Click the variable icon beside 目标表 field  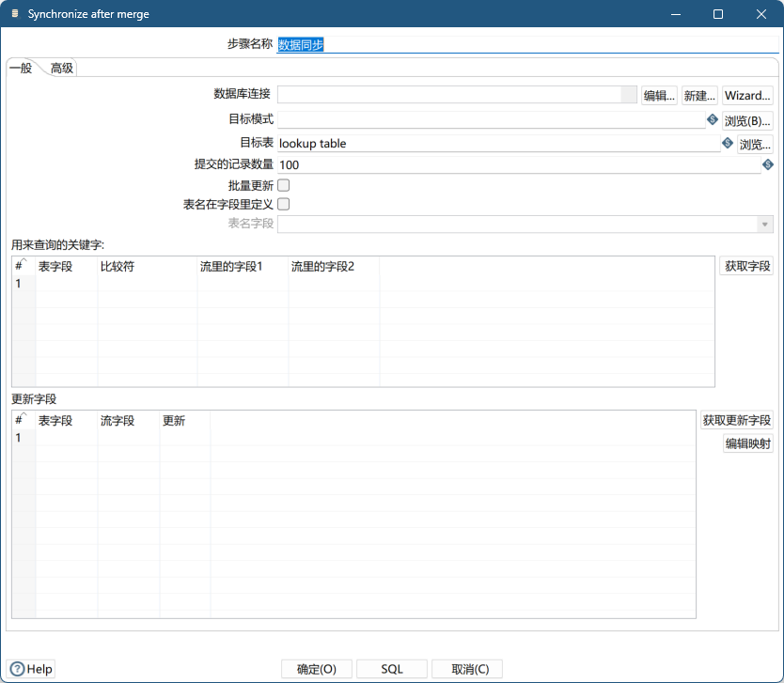727,144
